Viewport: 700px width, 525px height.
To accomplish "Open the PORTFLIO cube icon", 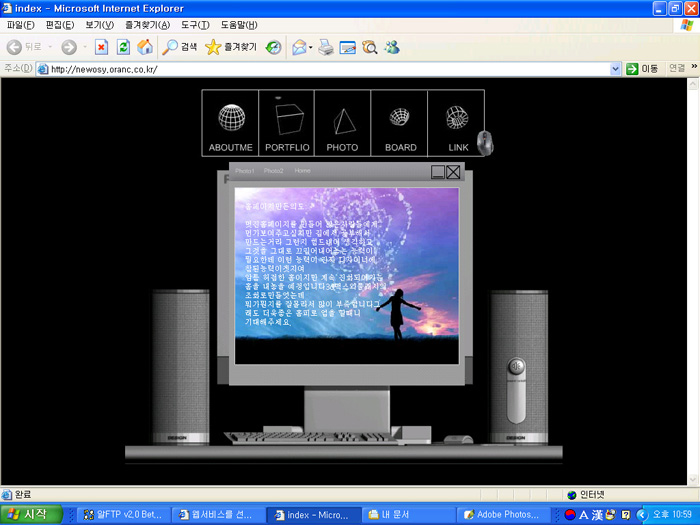I will pyautogui.click(x=287, y=119).
